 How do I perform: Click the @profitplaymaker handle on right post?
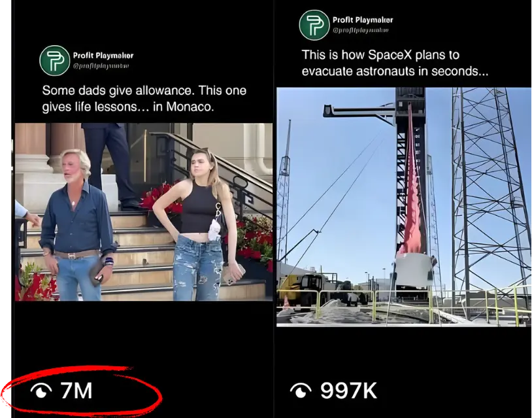360,30
